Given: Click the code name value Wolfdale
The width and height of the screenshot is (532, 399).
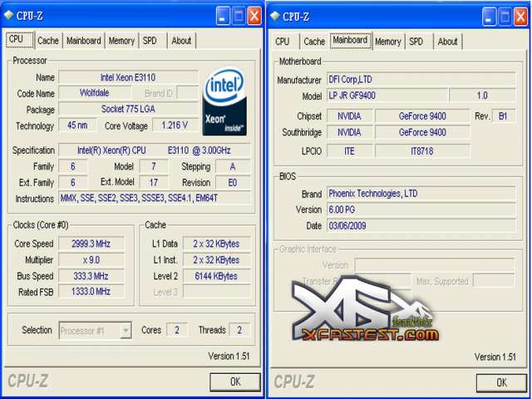Looking at the screenshot, I should click(x=95, y=93).
